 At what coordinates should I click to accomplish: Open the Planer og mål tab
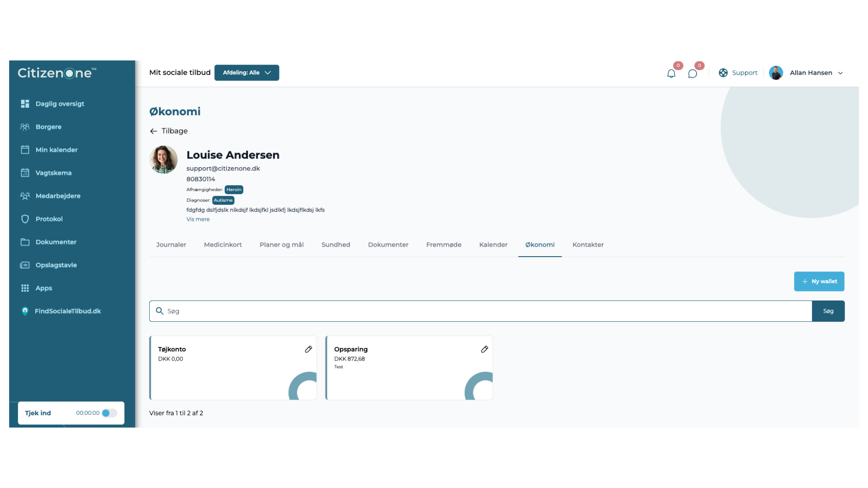pos(282,245)
